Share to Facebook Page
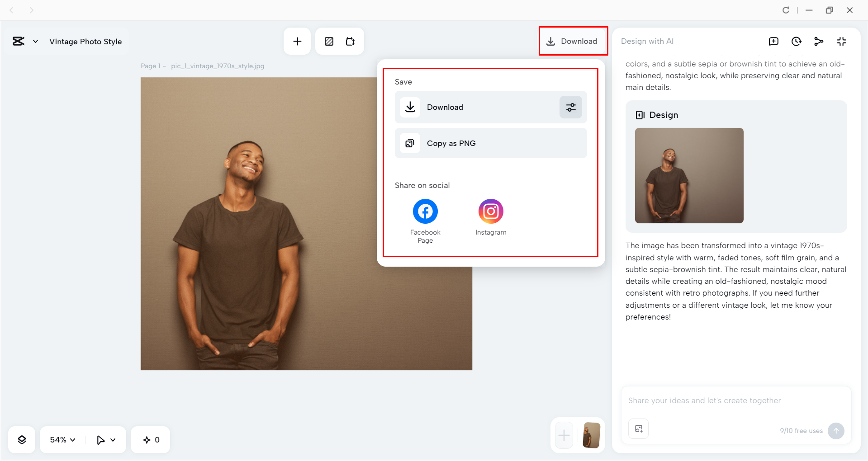This screenshot has width=868, height=461. pyautogui.click(x=425, y=221)
